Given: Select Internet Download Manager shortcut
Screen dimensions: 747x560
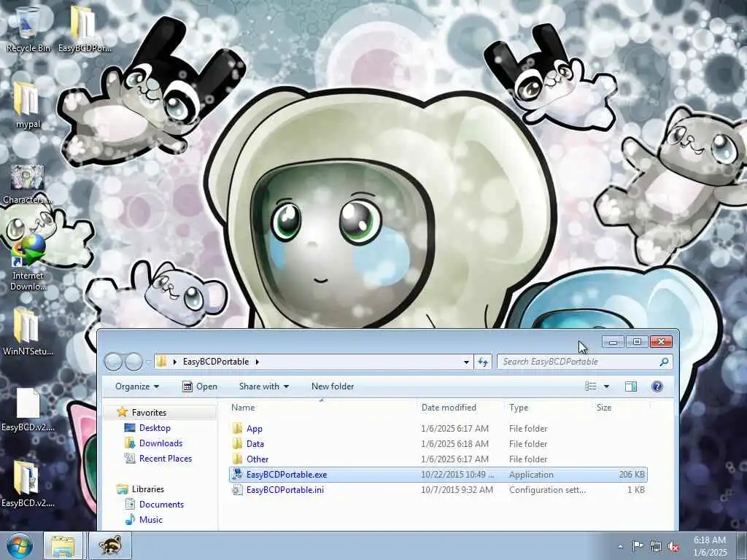Looking at the screenshot, I should pyautogui.click(x=28, y=262).
